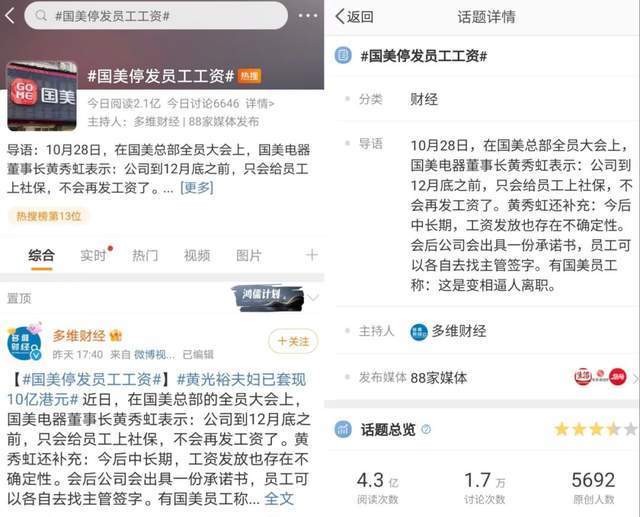Tap the orange 热搜 badge
The width and height of the screenshot is (640, 517).
click(249, 76)
